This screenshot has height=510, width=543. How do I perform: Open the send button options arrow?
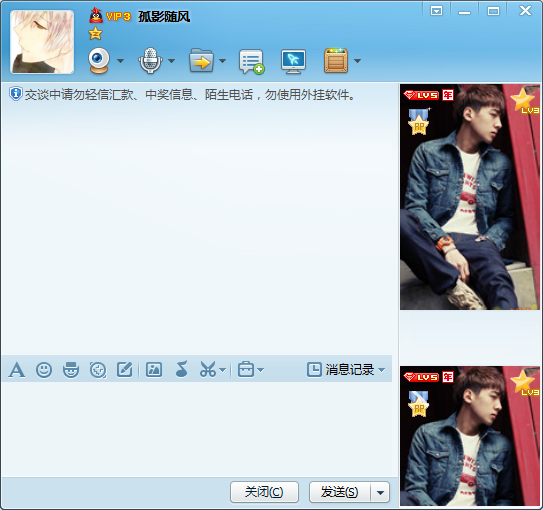(380, 492)
